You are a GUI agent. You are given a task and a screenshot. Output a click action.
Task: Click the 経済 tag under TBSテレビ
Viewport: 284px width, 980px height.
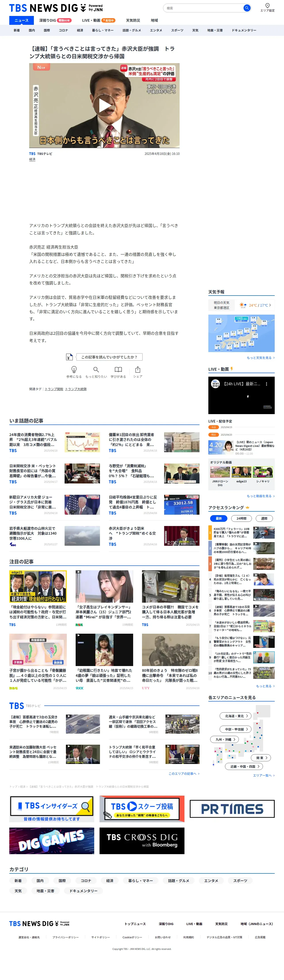pos(32,159)
